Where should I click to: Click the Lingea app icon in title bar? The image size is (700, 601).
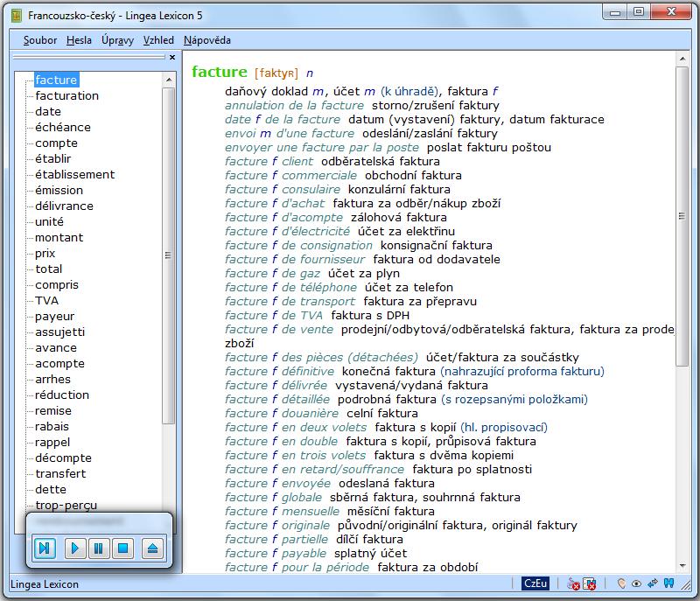(x=17, y=16)
